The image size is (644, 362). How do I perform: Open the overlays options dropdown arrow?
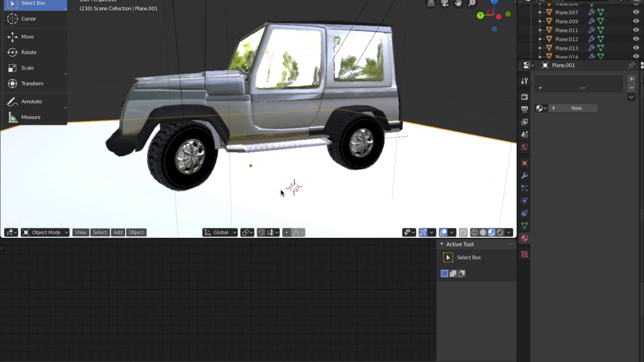click(x=452, y=232)
